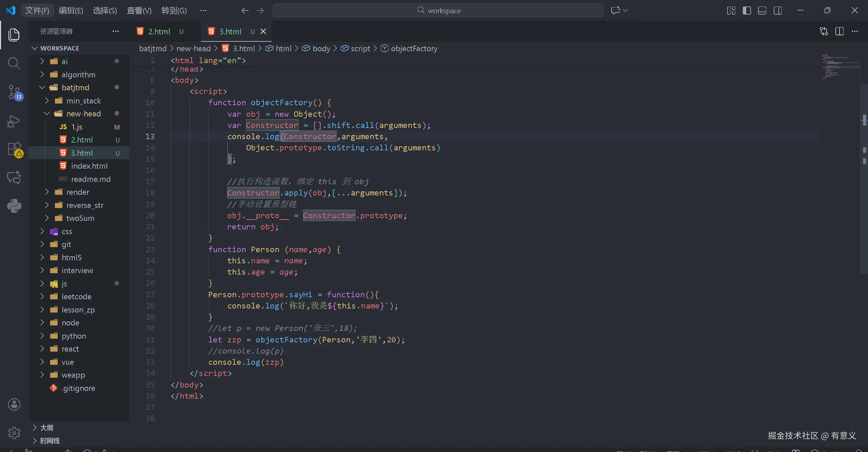This screenshot has height=452, width=868.
Task: Open the Search view in activity bar
Action: pyautogui.click(x=14, y=63)
